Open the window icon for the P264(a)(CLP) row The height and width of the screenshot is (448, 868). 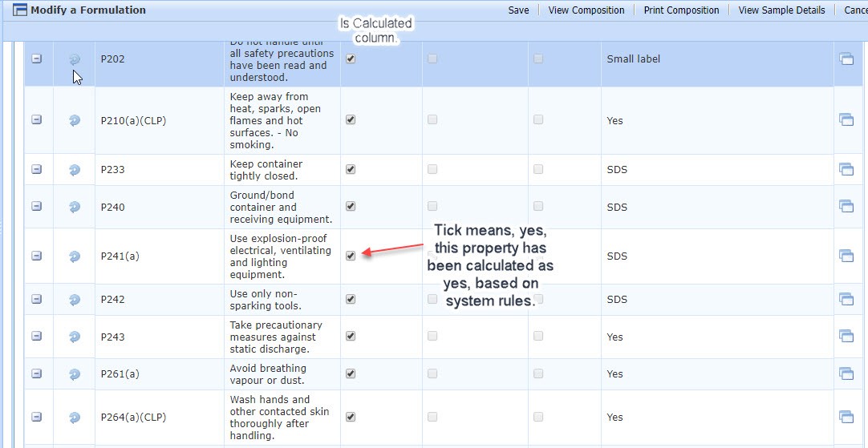coord(846,417)
